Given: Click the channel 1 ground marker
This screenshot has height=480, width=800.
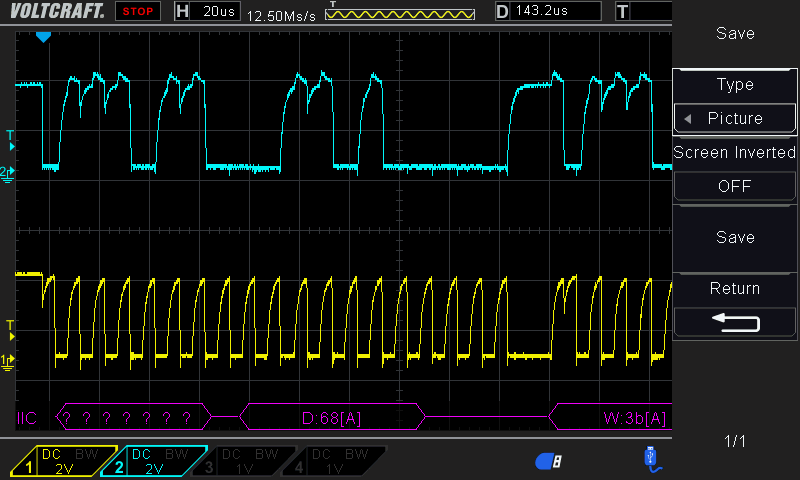Looking at the screenshot, I should tap(8, 360).
